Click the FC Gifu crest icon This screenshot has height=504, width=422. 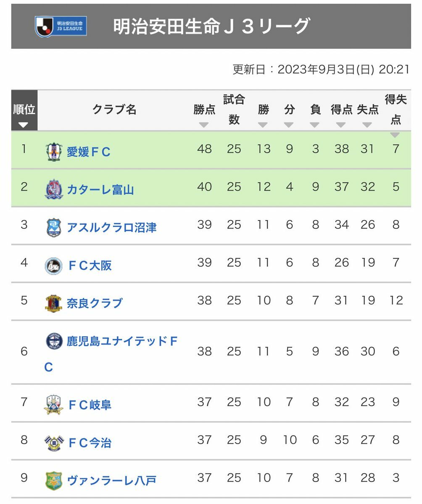coord(54,405)
